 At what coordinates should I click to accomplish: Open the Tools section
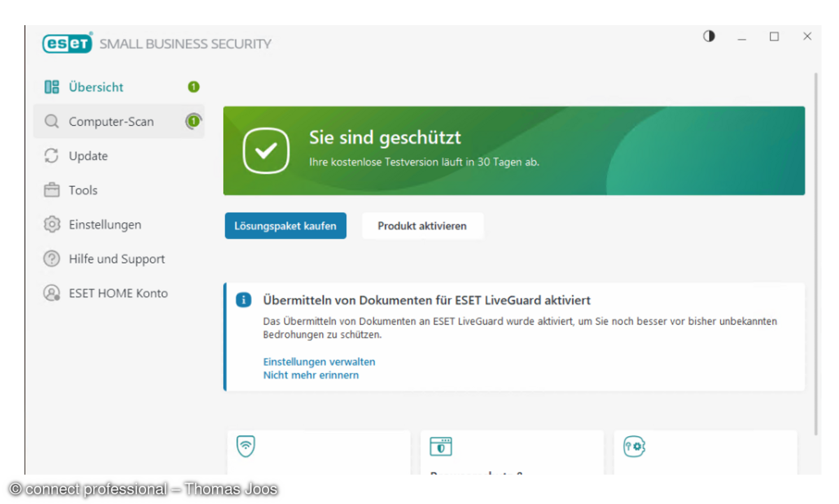pyautogui.click(x=119, y=190)
